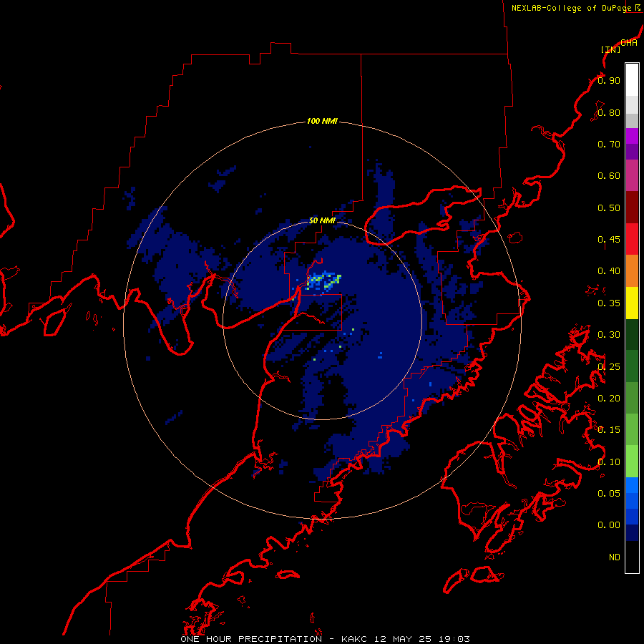
Task: Click the 0.20 legend value
Action: point(609,398)
